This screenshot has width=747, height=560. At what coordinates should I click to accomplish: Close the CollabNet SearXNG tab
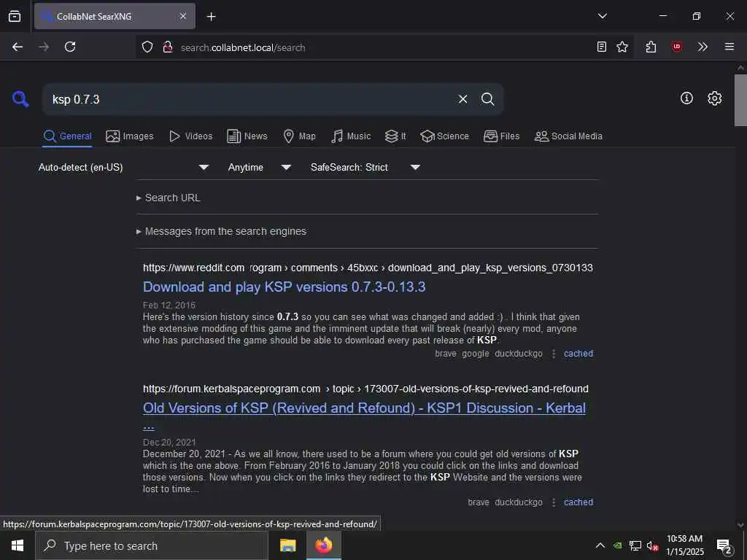point(183,16)
